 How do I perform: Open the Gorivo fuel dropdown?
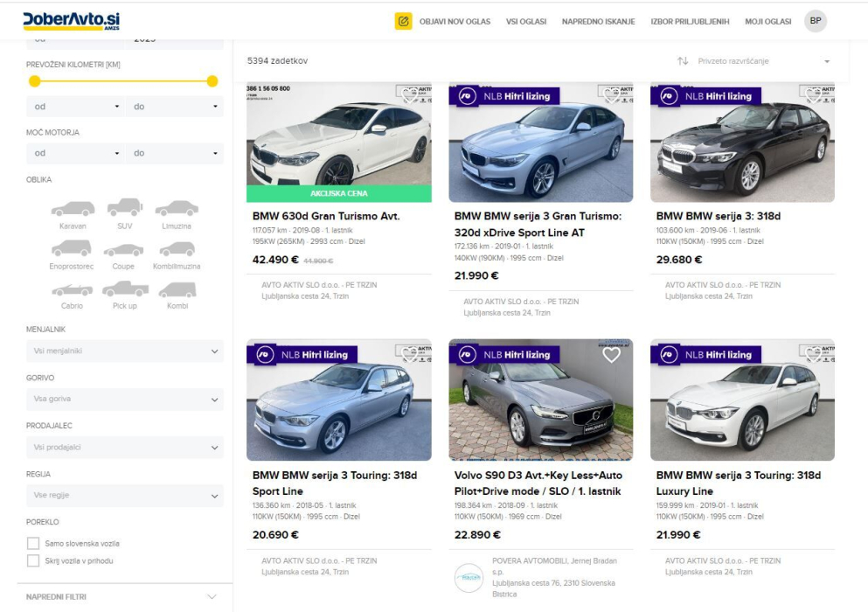(x=124, y=400)
